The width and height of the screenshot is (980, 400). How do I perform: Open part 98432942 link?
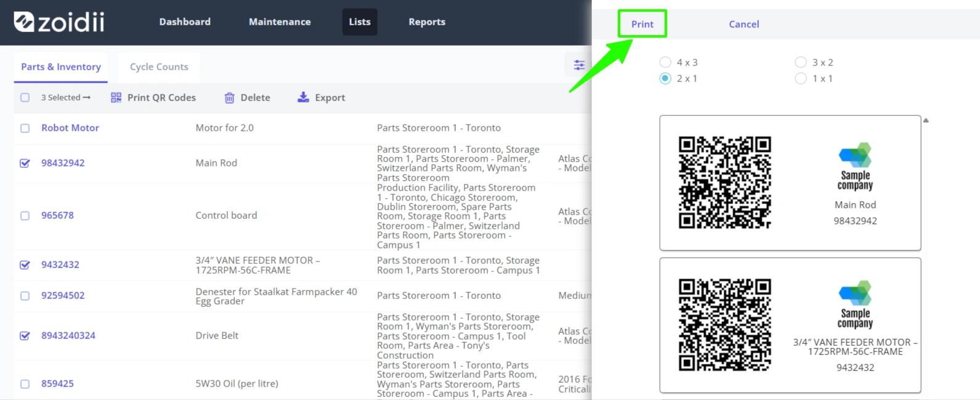pos(63,163)
